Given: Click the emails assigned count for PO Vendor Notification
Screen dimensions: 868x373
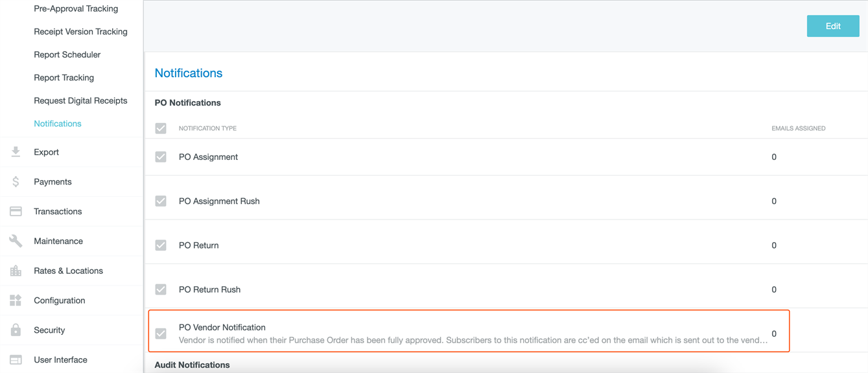Looking at the screenshot, I should tap(774, 333).
